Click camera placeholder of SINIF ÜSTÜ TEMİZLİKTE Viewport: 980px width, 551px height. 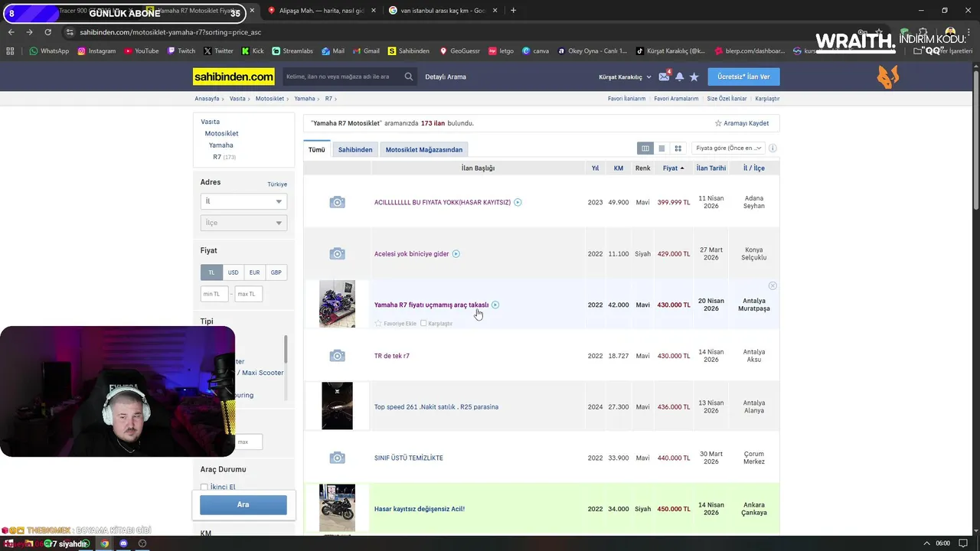337,458
